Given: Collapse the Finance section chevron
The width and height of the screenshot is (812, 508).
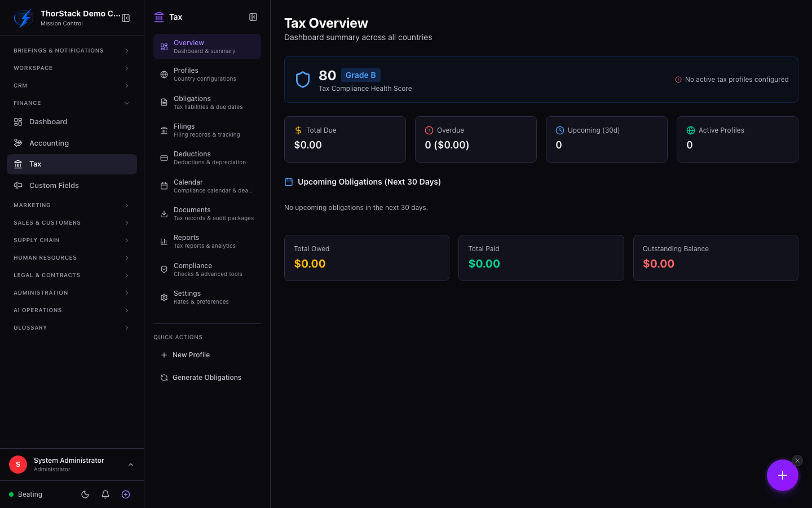Looking at the screenshot, I should pos(127,103).
